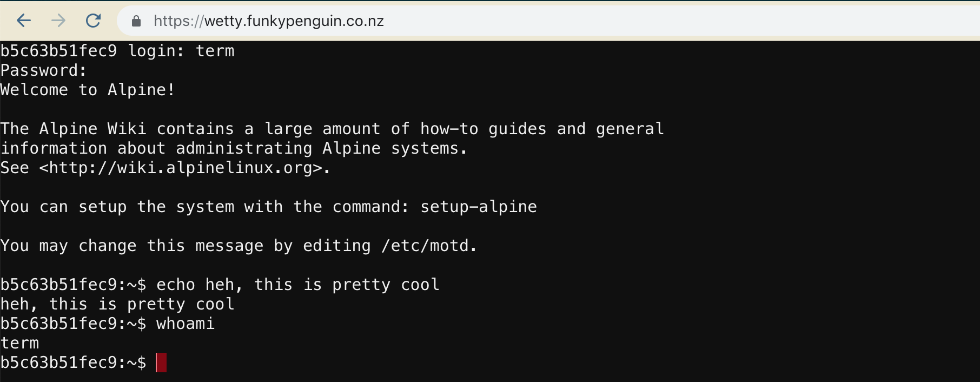Click "The Alpine Wiki" text in message
This screenshot has width=980, height=382.
coord(73,129)
